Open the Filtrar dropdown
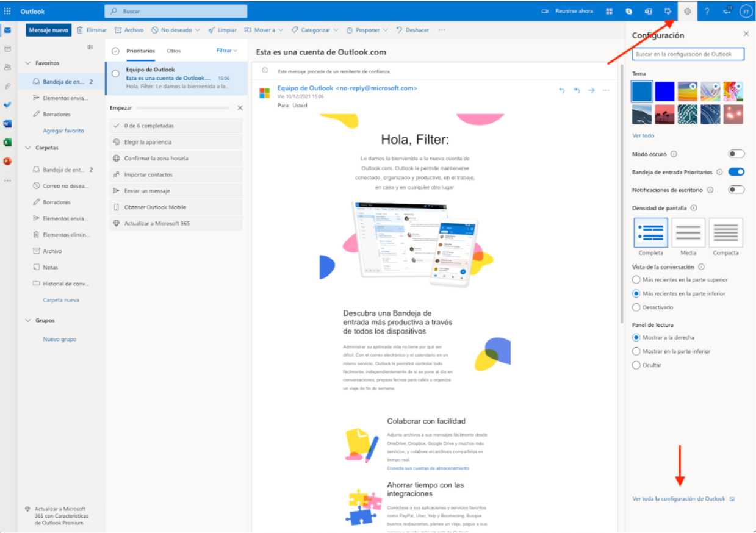 pyautogui.click(x=226, y=51)
